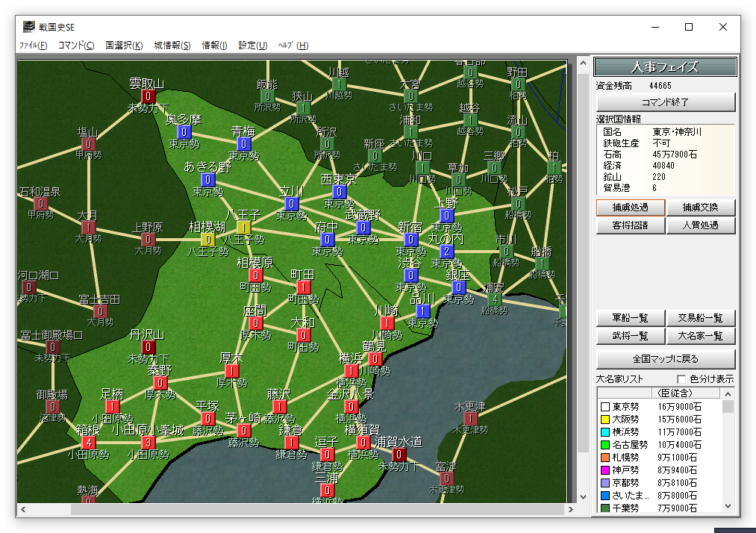756x533 pixels.
Task: Click the yellow 大阪勢 color swatch
Action: tap(605, 420)
